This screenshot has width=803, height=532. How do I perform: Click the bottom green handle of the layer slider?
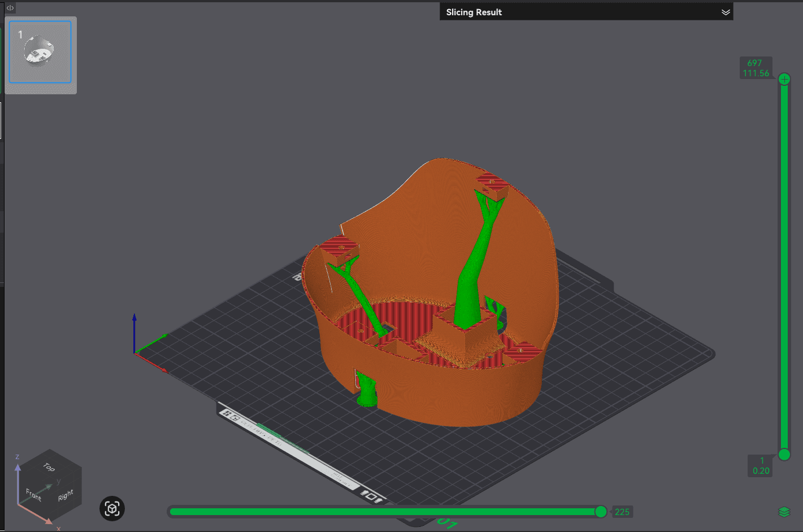pyautogui.click(x=784, y=455)
